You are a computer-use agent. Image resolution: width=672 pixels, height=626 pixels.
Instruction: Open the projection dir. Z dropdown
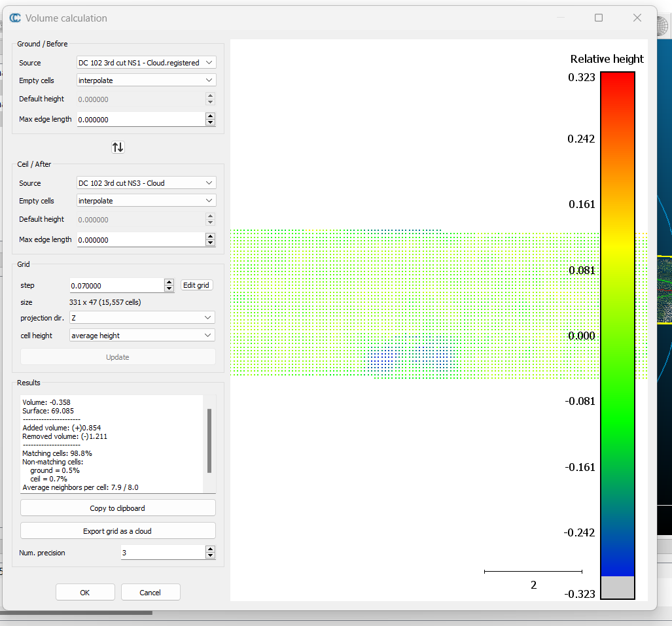pos(142,317)
